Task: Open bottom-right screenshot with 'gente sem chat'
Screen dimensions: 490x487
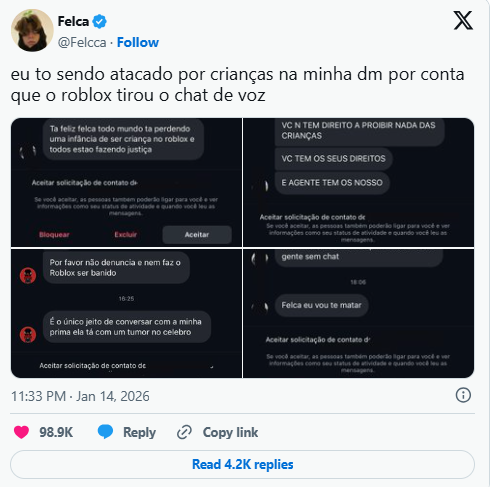Action: 359,313
